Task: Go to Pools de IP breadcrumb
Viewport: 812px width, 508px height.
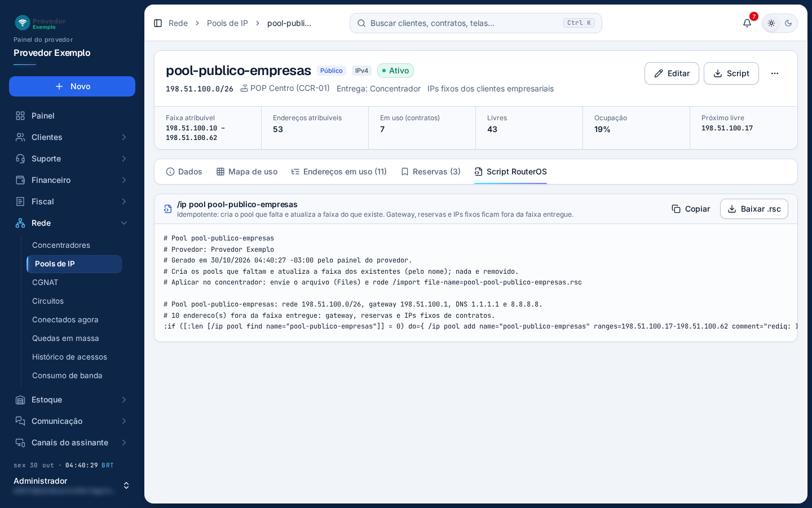Action: point(227,23)
